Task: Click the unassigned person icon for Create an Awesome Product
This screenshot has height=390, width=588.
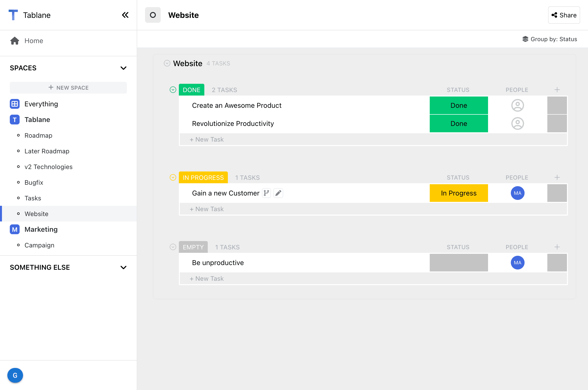Action: point(517,105)
